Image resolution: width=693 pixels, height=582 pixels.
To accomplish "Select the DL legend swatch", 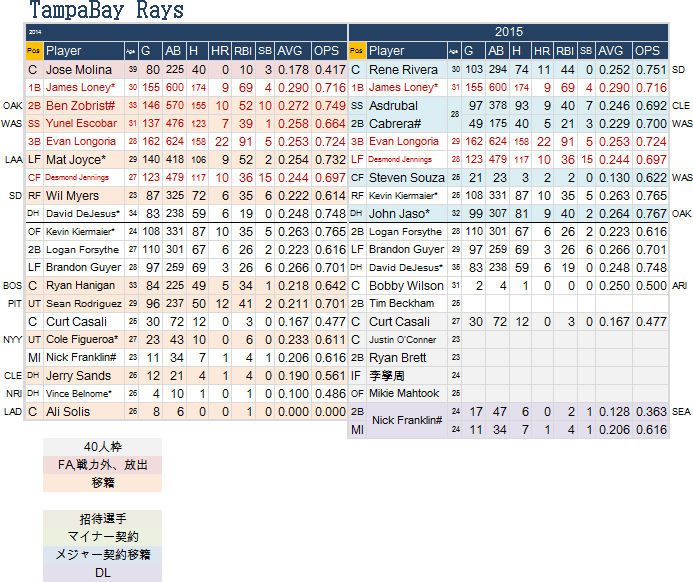I will click(103, 573).
